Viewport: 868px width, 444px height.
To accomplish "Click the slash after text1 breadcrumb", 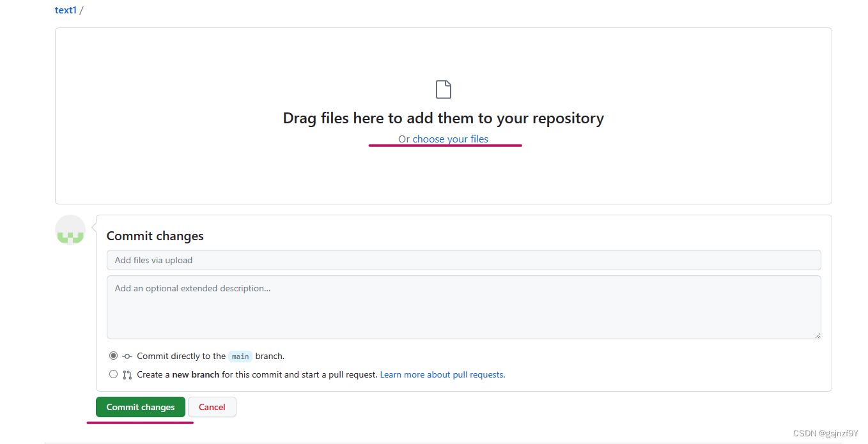I will (x=80, y=10).
